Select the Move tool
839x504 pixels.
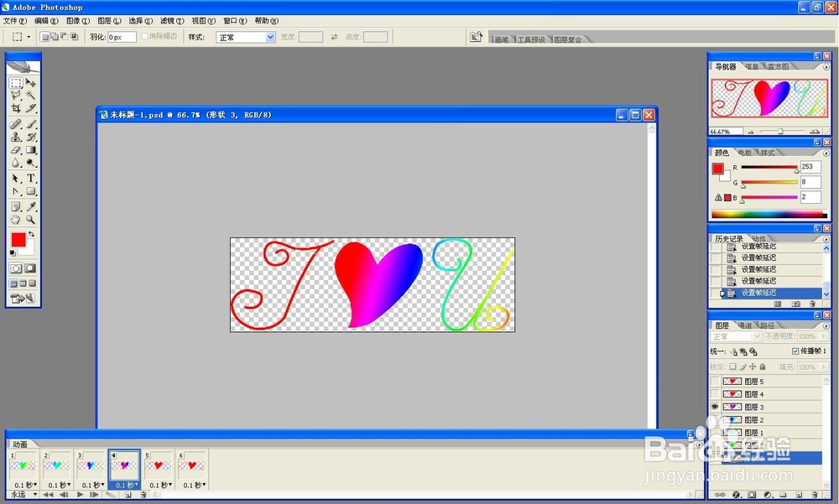tap(29, 82)
